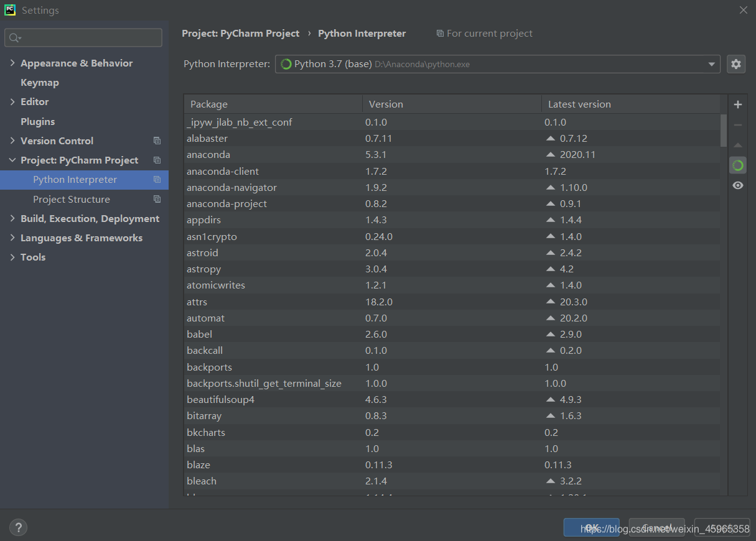This screenshot has width=756, height=541.
Task: Open the Plugins settings page
Action: point(38,122)
